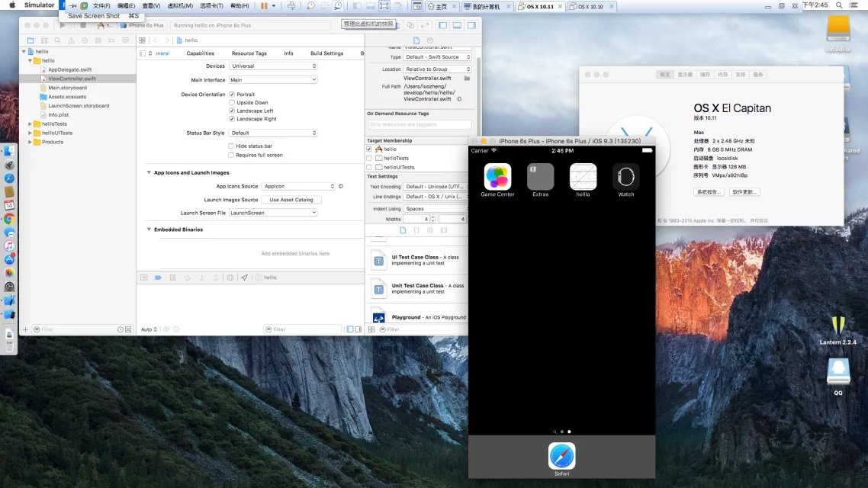Open the Find navigator magnifier icon

point(57,40)
